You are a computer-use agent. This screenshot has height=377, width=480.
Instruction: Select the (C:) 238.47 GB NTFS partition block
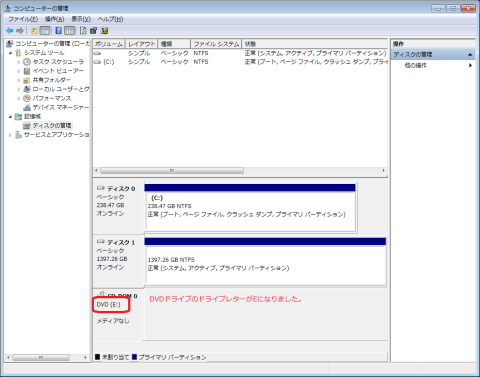click(250, 211)
